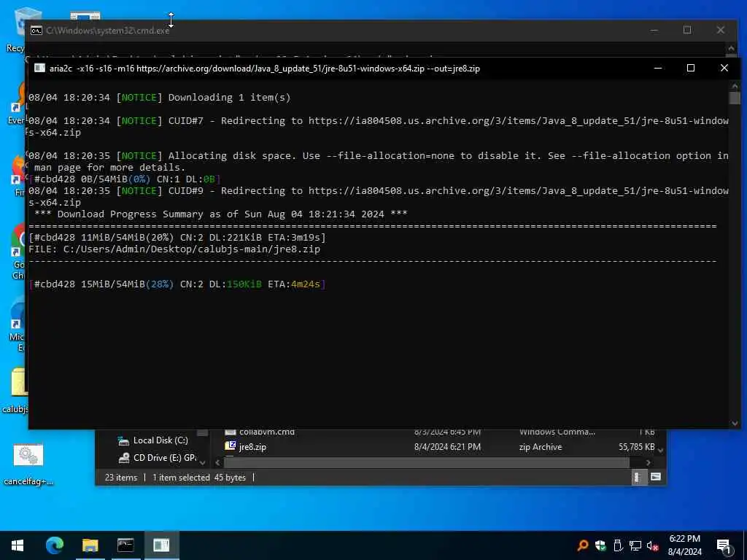The height and width of the screenshot is (560, 747).
Task: Click the '23 items' status text
Action: pyautogui.click(x=121, y=477)
